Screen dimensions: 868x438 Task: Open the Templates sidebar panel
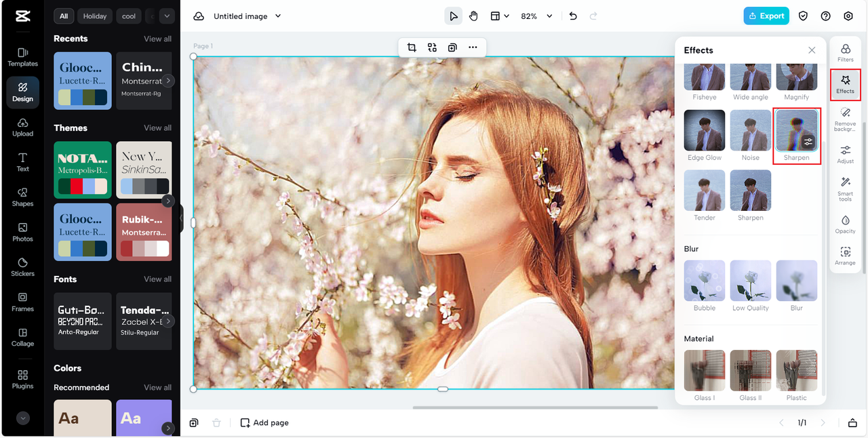click(x=22, y=57)
